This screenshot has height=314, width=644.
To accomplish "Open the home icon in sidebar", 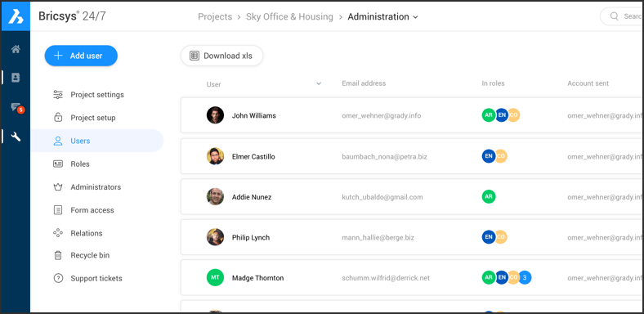I will click(x=16, y=49).
